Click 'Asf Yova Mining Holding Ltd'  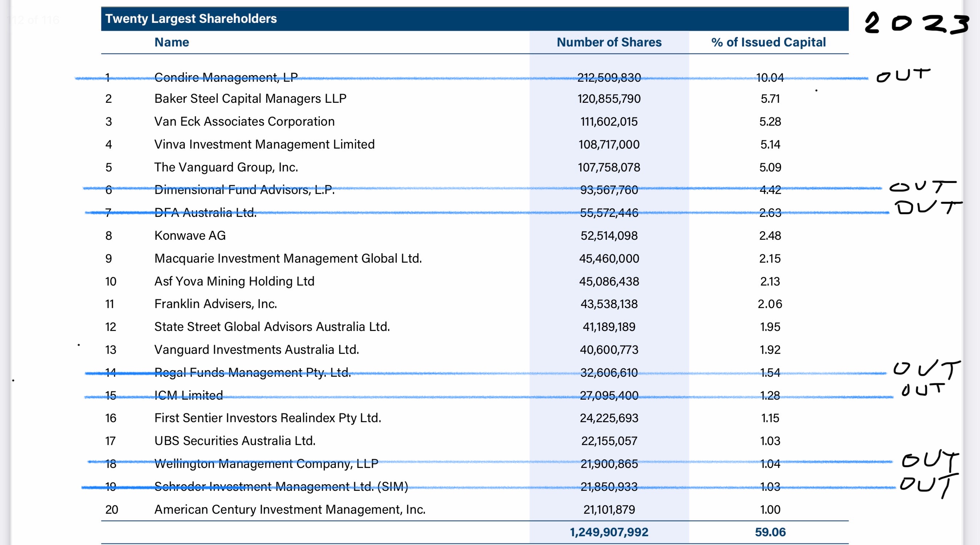(x=234, y=281)
